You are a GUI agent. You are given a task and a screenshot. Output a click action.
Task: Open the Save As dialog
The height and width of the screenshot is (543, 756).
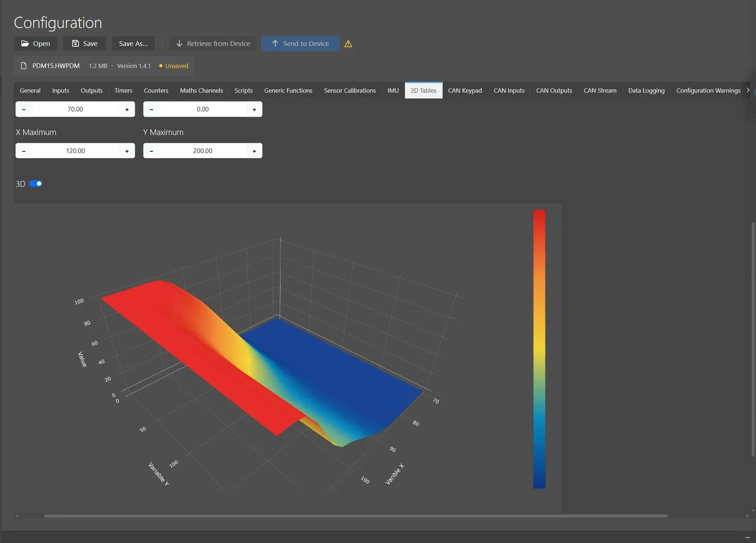click(x=133, y=43)
